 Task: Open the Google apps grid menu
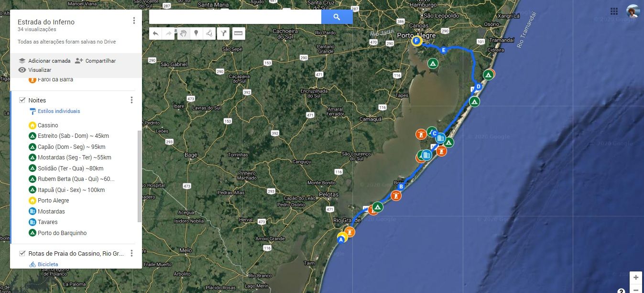(x=615, y=11)
